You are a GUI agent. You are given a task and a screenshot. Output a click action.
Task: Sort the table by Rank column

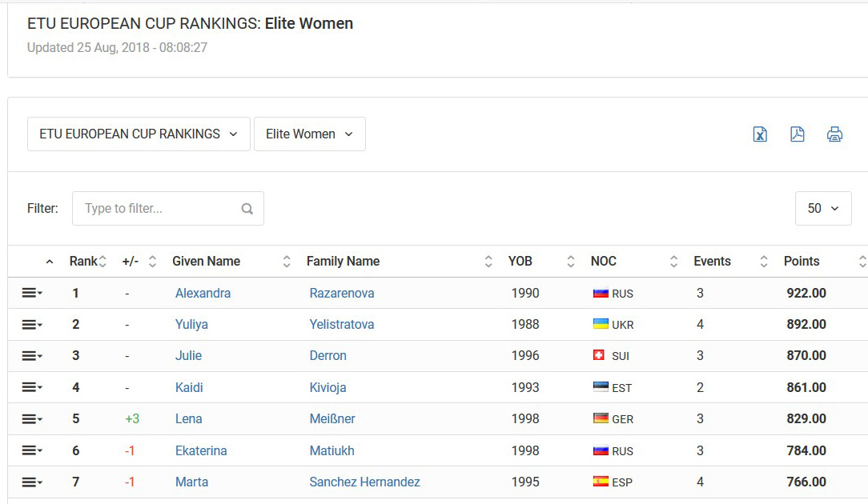88,261
